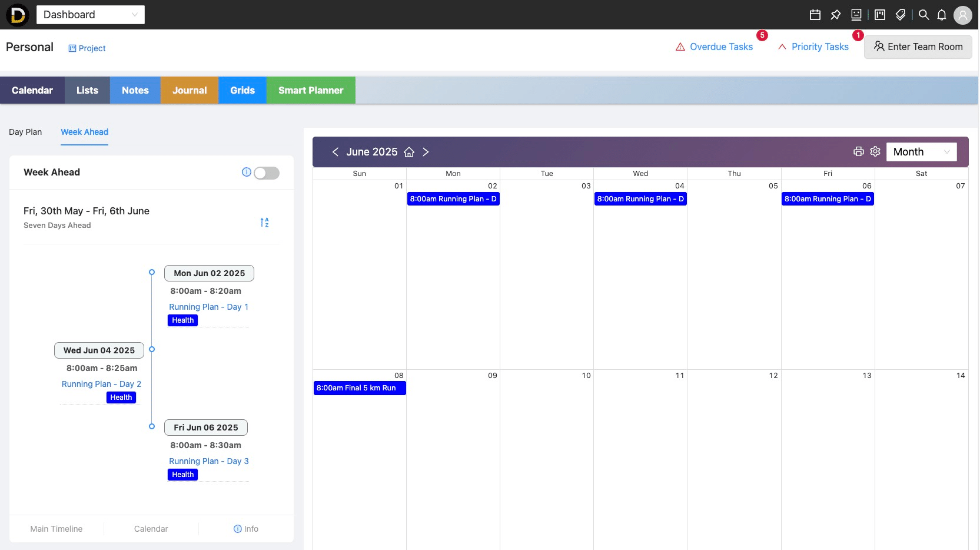Print the calendar using printer icon
The image size is (980, 550).
coord(858,151)
